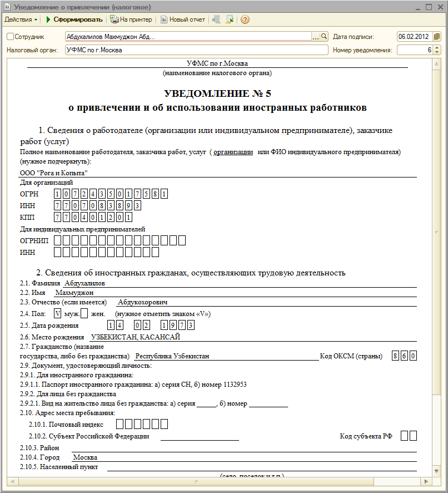This screenshot has width=448, height=493.
Task: Click the heading УВЕДОМЛЕНИЕ № 5
Action: 217,93
